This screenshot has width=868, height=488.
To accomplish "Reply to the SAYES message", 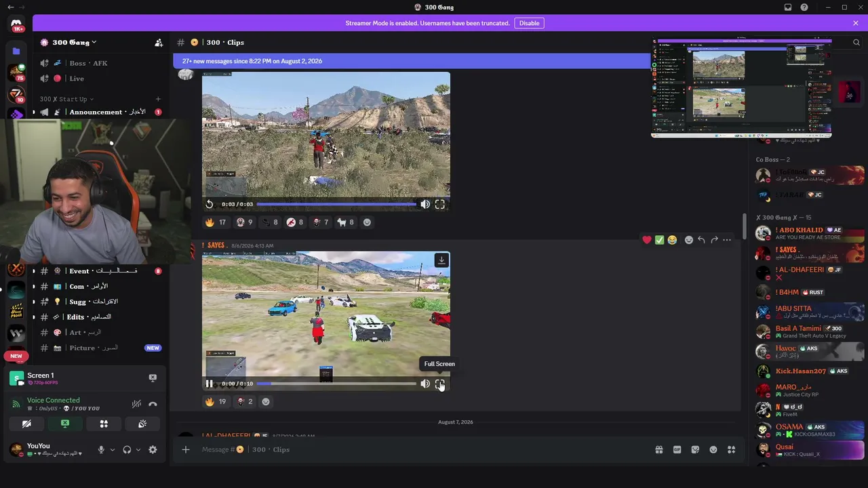I will click(x=701, y=240).
